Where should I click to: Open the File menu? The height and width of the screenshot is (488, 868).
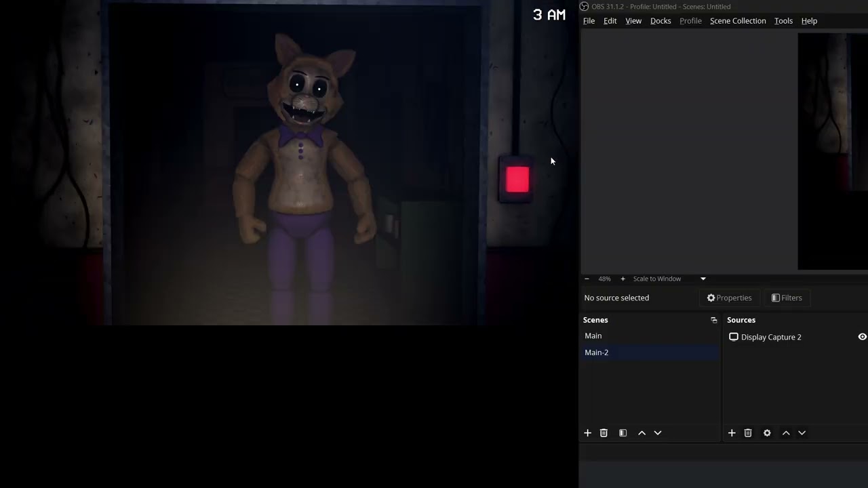(x=589, y=21)
